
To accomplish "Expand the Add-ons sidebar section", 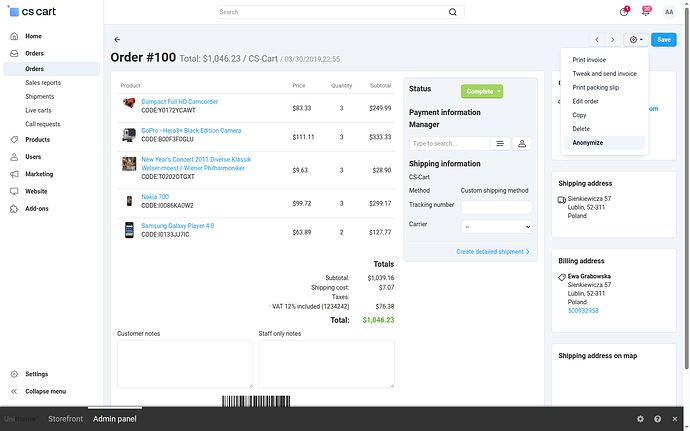I will tap(37, 209).
